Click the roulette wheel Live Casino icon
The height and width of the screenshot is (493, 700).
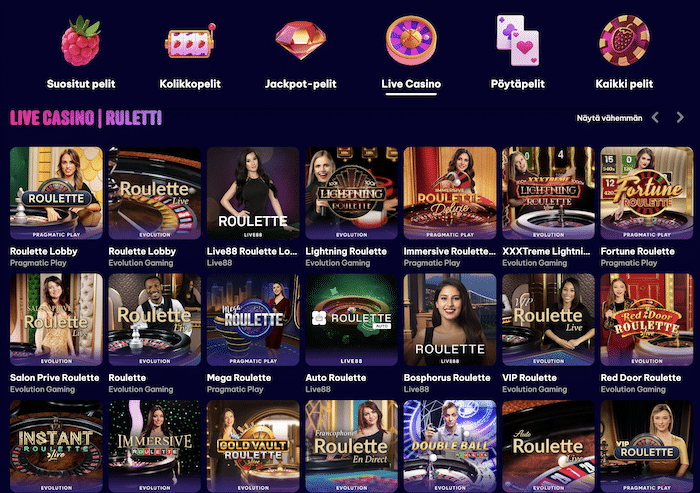coord(411,40)
